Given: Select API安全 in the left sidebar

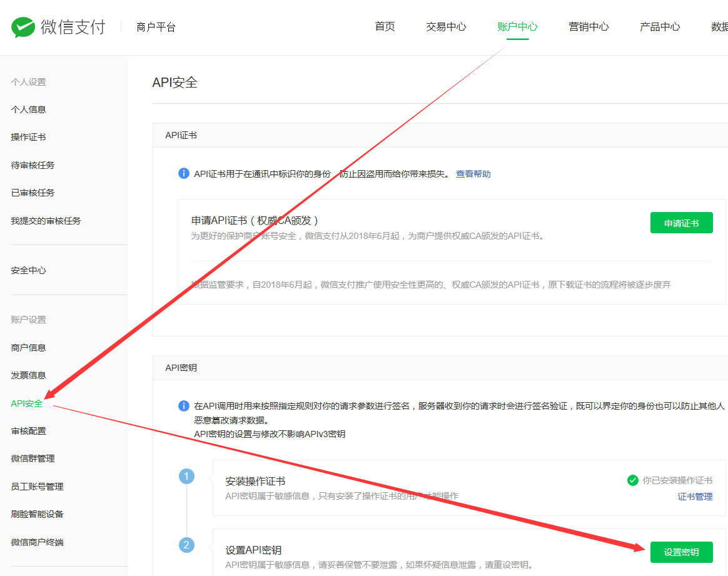Looking at the screenshot, I should click(27, 403).
